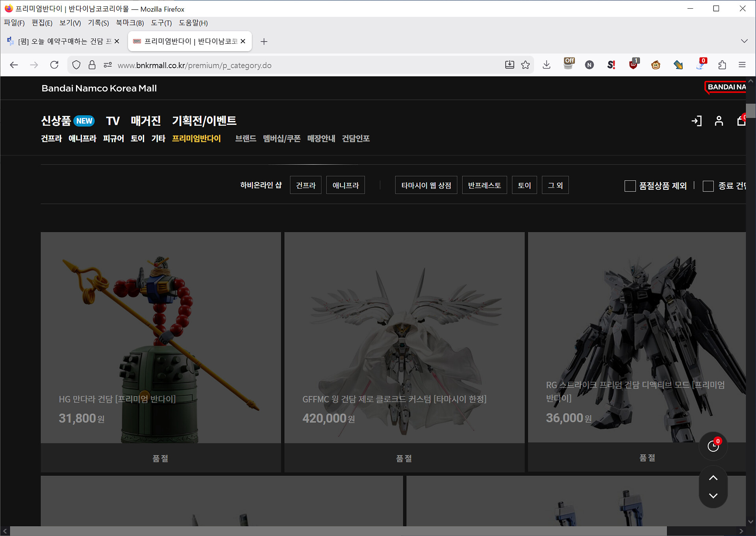Open the 건담인포 navigation link
The image size is (756, 536).
click(356, 139)
